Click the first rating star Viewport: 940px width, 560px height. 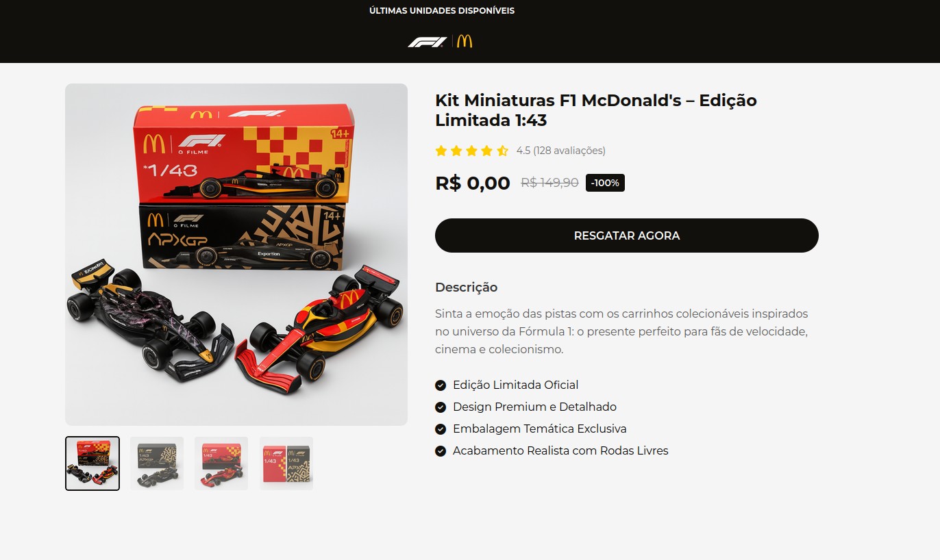pos(441,151)
